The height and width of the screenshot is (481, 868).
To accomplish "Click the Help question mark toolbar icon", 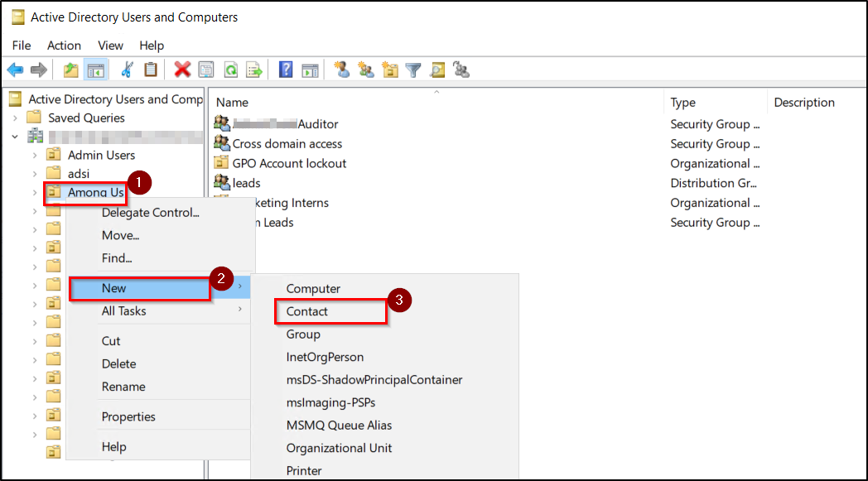I will tap(285, 70).
